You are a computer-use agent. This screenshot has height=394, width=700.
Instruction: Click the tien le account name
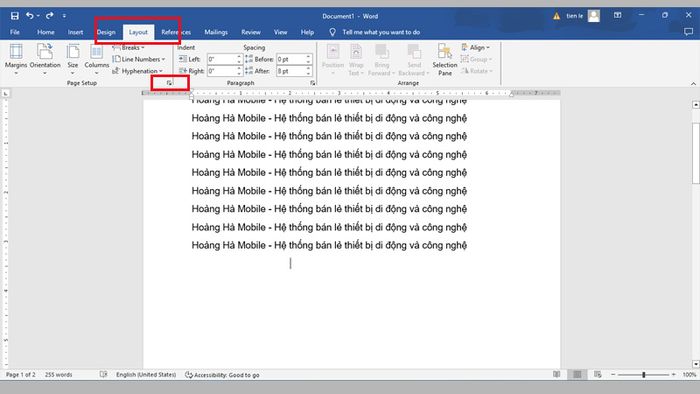(x=575, y=16)
